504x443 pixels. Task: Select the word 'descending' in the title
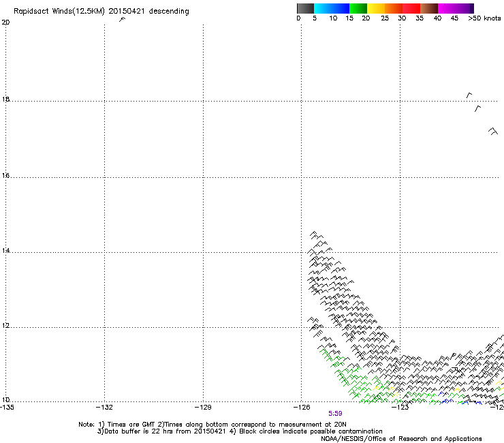click(x=169, y=12)
